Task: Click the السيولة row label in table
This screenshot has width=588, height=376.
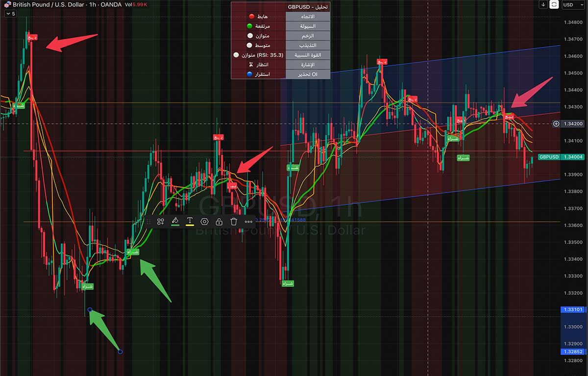Action: click(x=308, y=26)
